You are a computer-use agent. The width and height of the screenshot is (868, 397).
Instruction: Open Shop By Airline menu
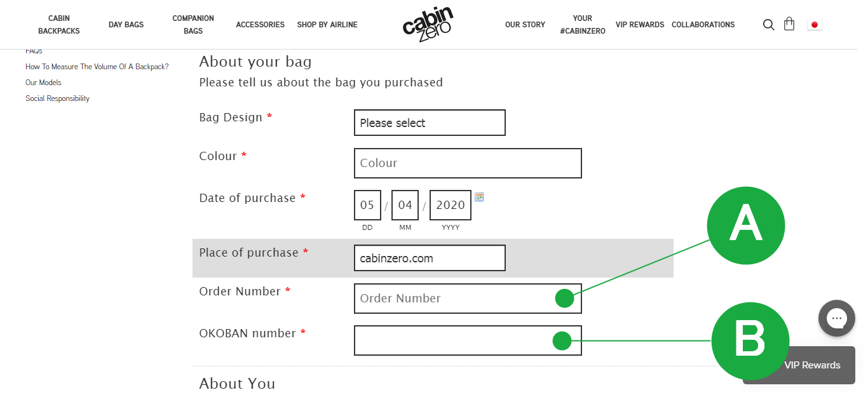click(x=327, y=25)
